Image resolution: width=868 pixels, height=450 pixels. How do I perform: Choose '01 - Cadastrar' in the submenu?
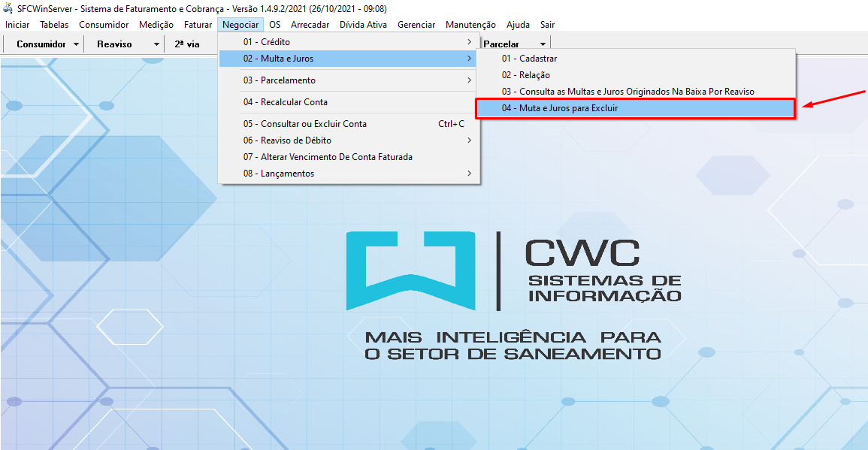[x=529, y=59]
